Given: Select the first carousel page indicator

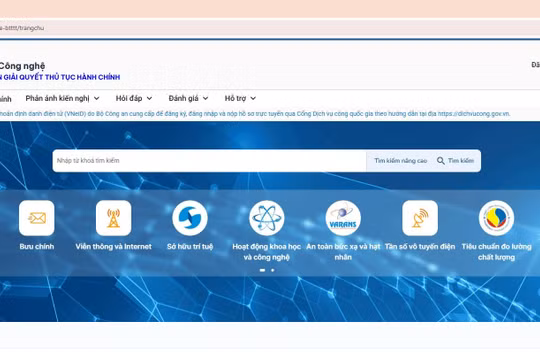Looking at the screenshot, I should (262, 270).
